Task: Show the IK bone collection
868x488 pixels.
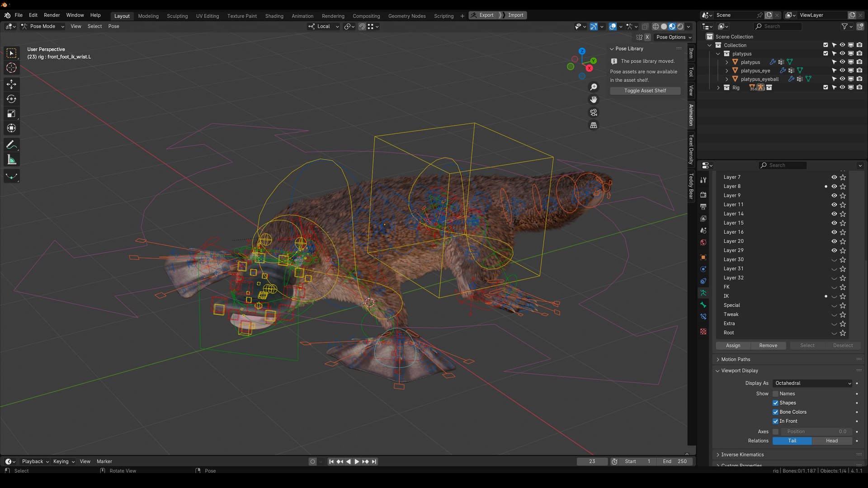Action: click(834, 296)
